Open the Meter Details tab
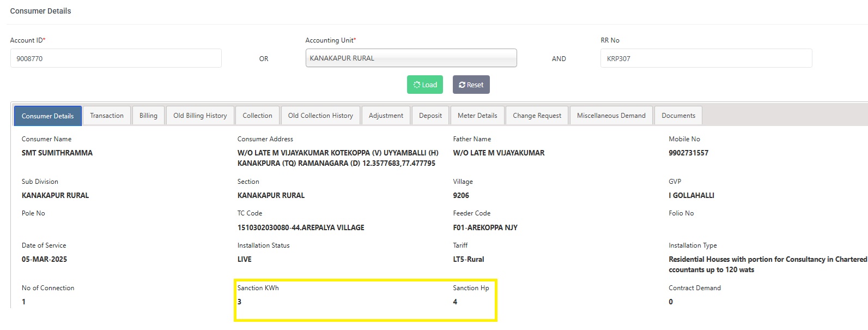This screenshot has height=330, width=868. tap(477, 116)
